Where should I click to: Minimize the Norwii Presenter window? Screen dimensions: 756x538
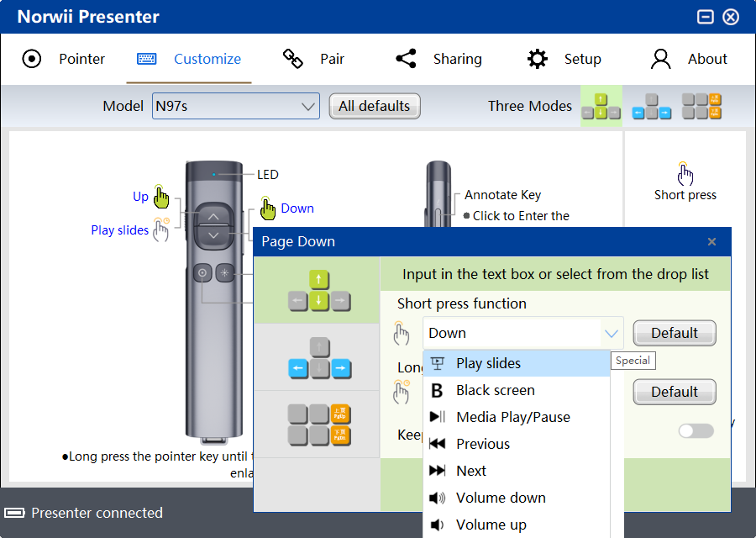tap(705, 17)
